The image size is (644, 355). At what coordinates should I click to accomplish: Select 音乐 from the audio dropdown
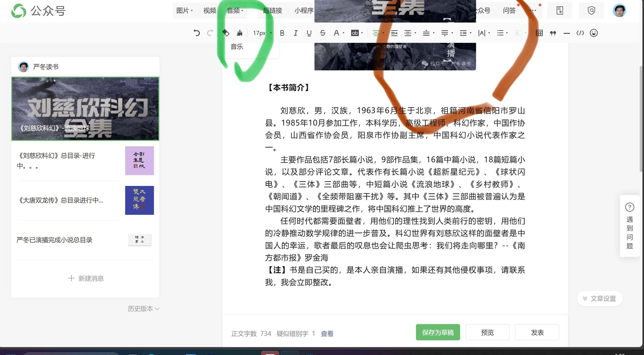237,47
